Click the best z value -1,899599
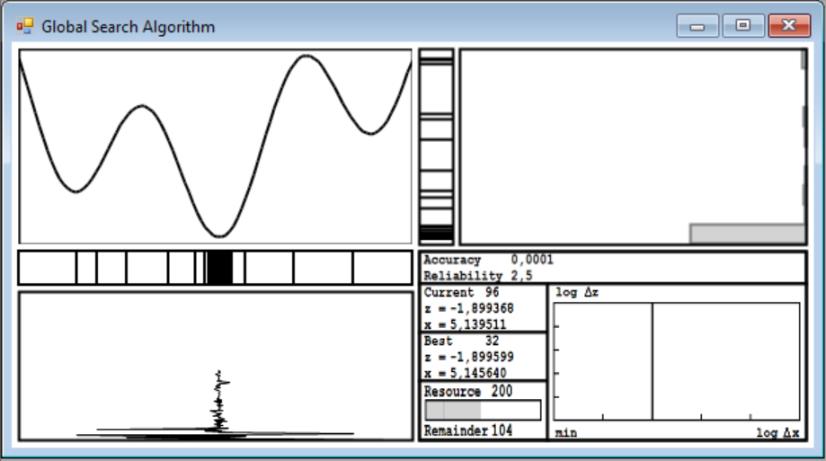The height and width of the screenshot is (461, 826). point(481,357)
